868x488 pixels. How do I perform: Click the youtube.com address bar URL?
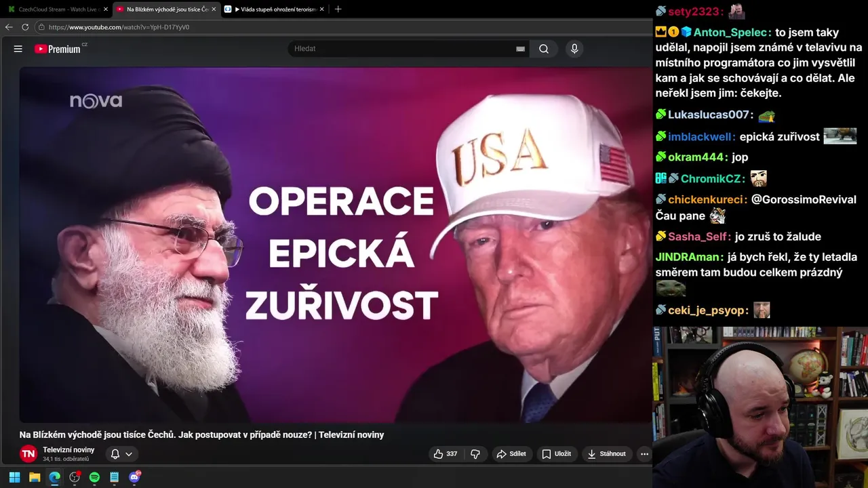[x=119, y=27]
